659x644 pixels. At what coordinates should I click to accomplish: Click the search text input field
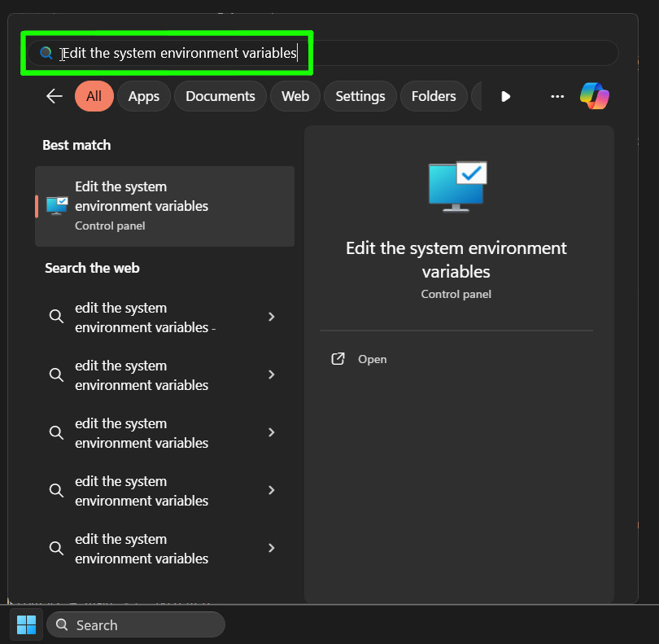325,54
